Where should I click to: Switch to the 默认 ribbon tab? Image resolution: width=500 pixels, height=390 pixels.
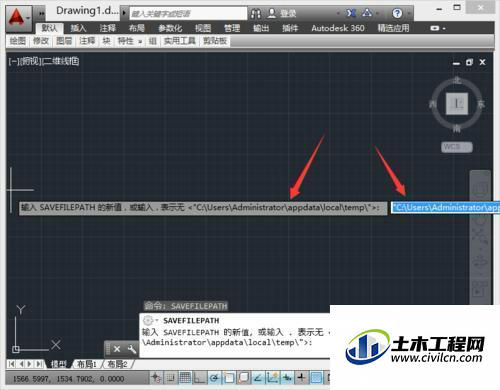[x=49, y=28]
